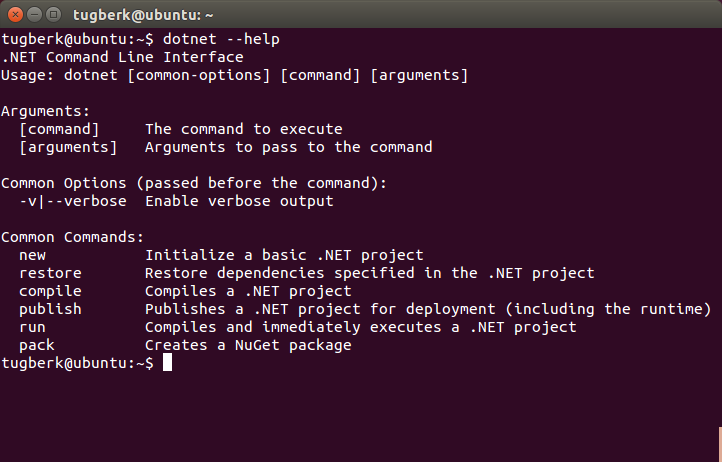Click the 'pack' command name
This screenshot has height=462, width=722.
point(37,345)
